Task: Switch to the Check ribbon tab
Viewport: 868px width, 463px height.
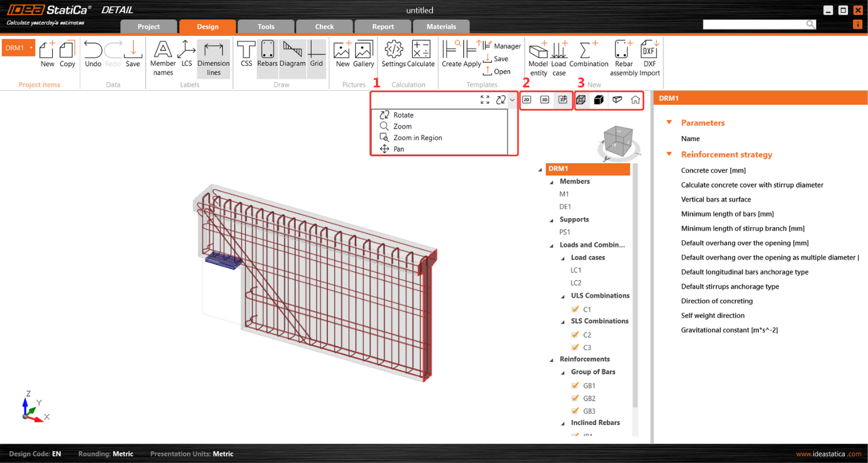Action: click(x=324, y=26)
